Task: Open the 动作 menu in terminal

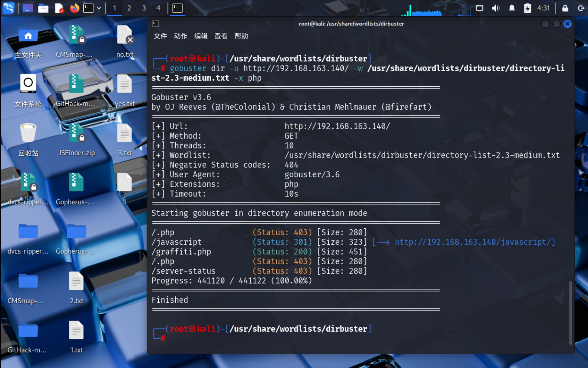Action: tap(181, 36)
